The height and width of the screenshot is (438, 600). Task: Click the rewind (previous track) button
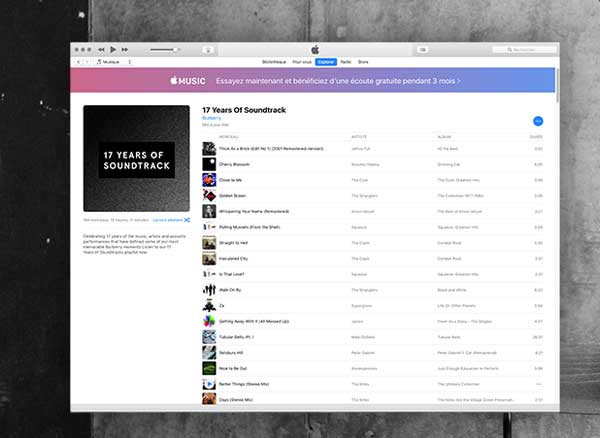coord(101,50)
